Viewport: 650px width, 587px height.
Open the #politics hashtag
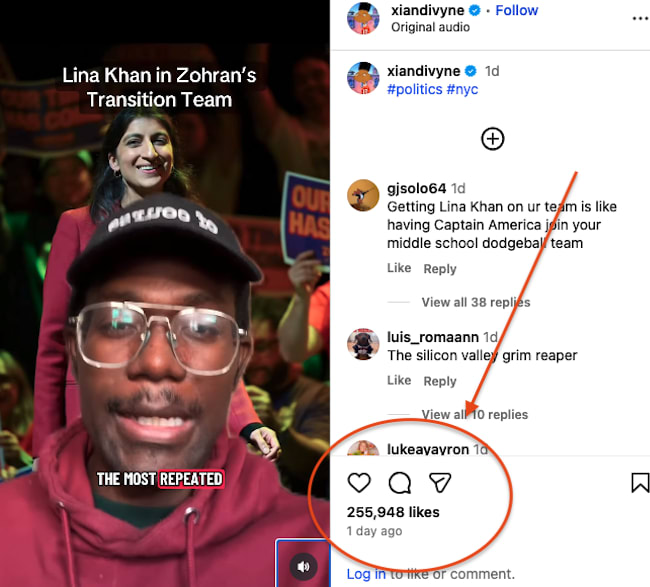415,90
